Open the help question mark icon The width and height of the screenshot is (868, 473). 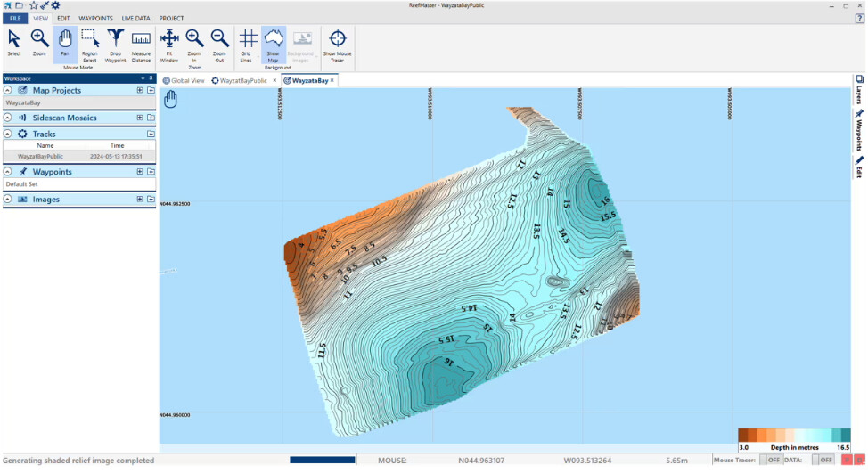coord(859,18)
